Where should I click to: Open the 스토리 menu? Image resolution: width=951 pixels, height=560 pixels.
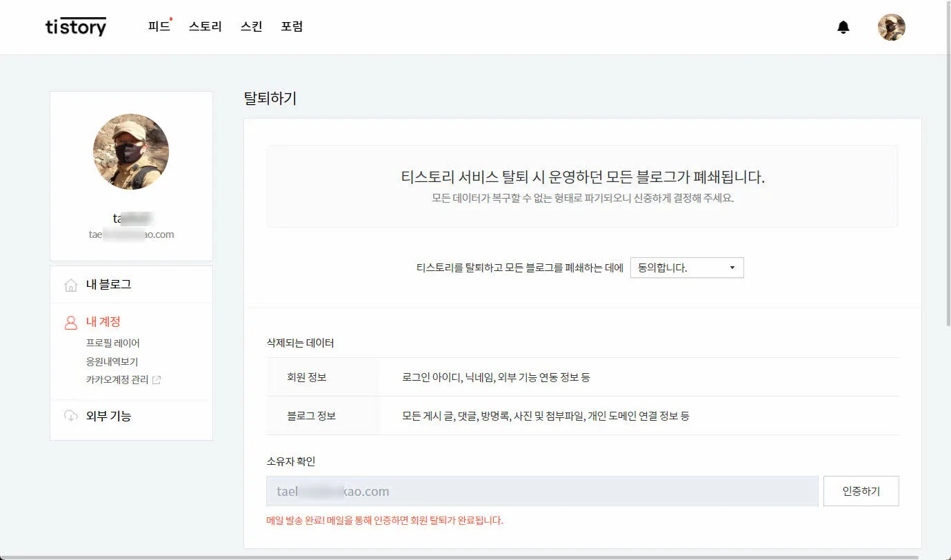pyautogui.click(x=206, y=27)
